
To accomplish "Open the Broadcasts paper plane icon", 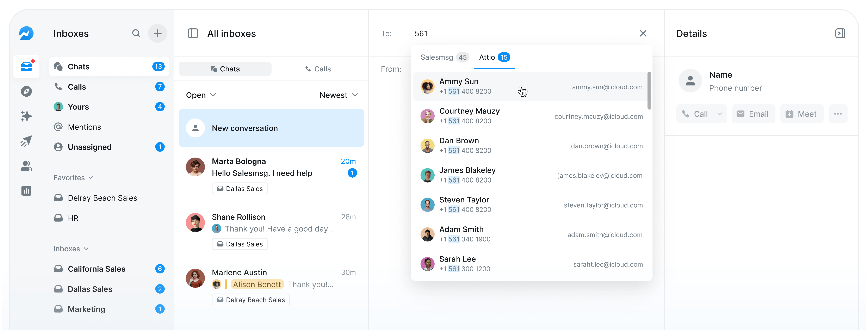I will click(x=26, y=141).
